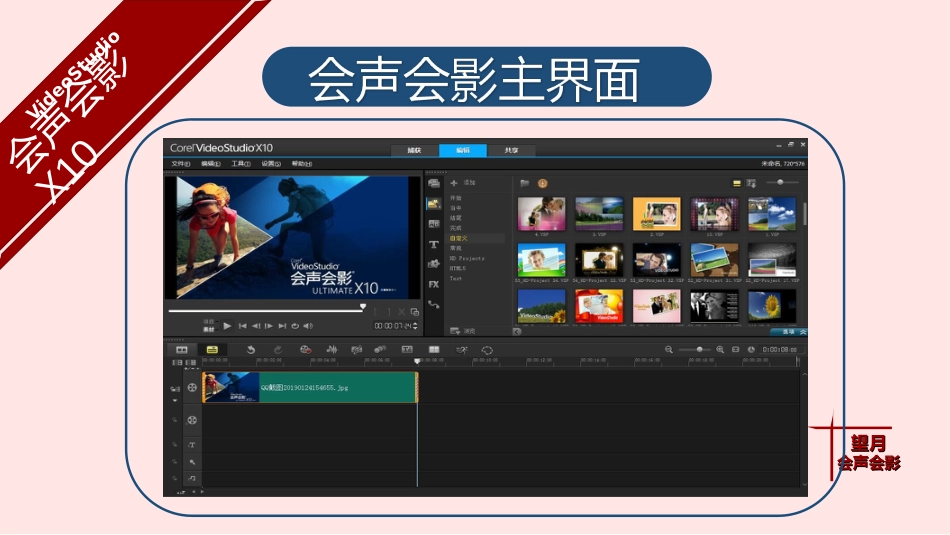Switch preview to 素材 clip mode
950x535 pixels.
tap(208, 329)
